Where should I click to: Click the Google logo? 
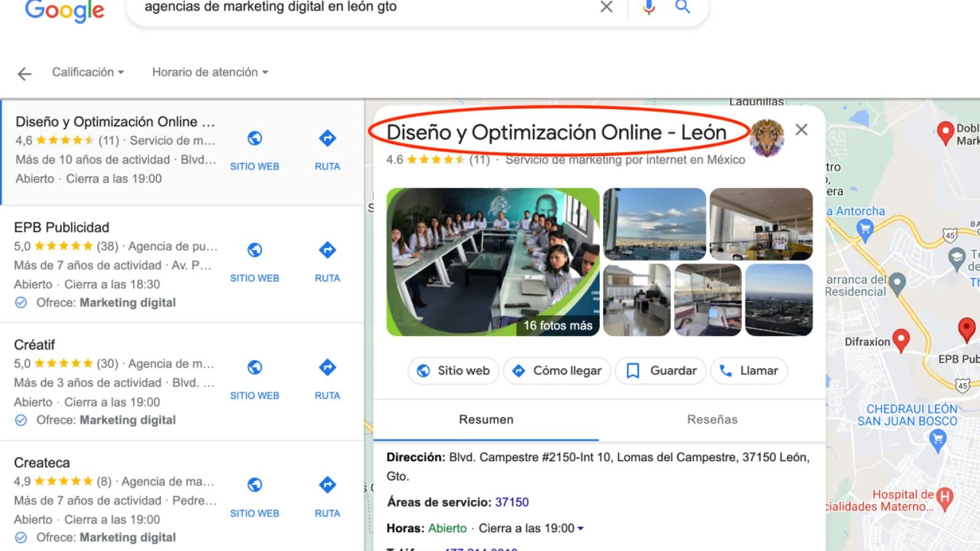click(64, 10)
